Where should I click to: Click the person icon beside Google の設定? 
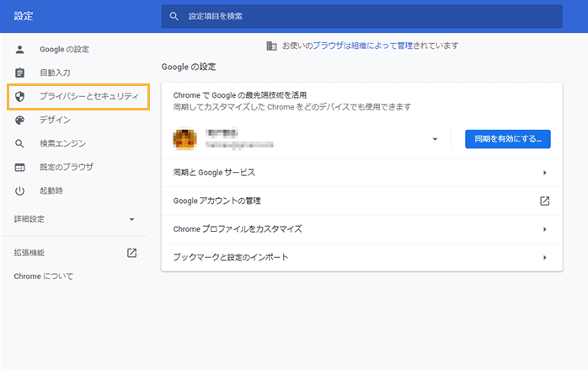click(20, 50)
